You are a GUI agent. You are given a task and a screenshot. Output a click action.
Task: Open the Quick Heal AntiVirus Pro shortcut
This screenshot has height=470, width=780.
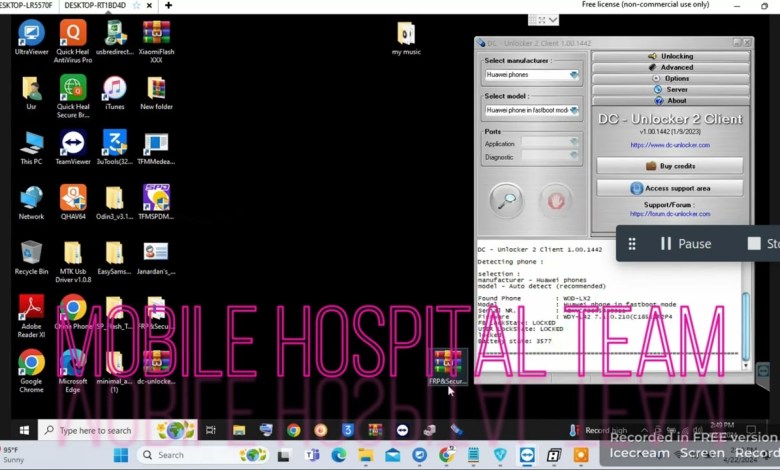pyautogui.click(x=72, y=35)
